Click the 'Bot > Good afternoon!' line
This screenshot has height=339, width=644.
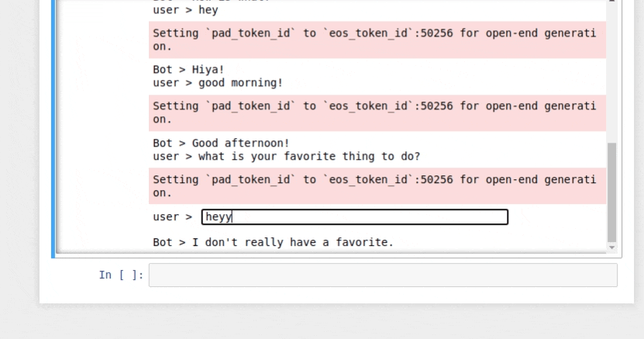click(x=221, y=143)
